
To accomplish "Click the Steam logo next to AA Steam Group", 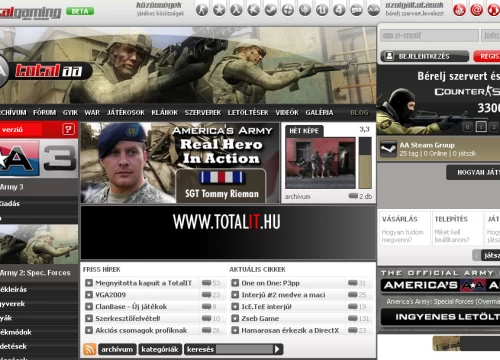I will pos(388,149).
